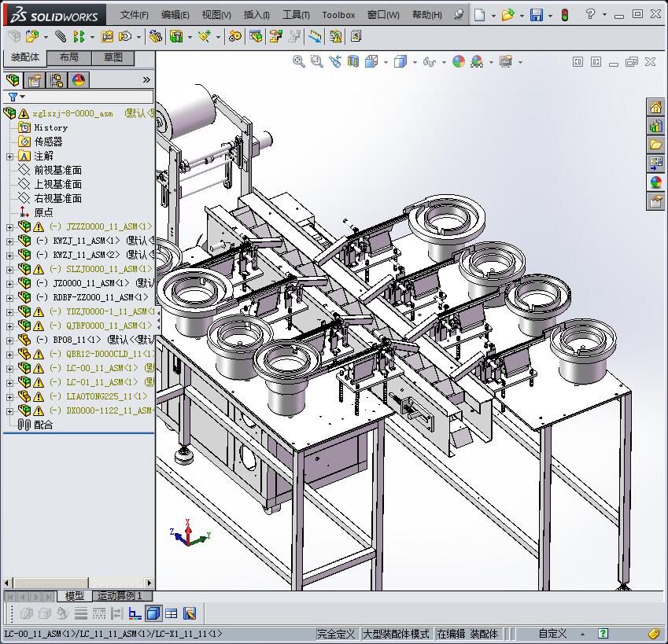
Task: Click the Zoom to Fit magnifier icon
Action: pyautogui.click(x=299, y=61)
